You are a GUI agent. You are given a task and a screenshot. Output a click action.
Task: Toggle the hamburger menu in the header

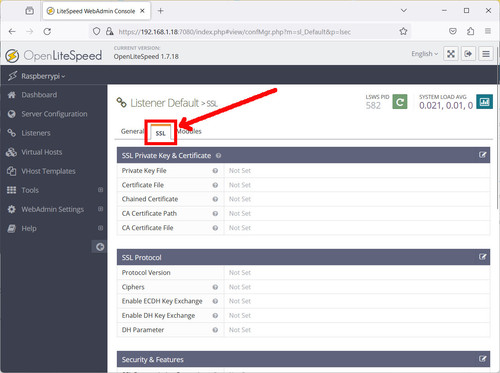(486, 54)
